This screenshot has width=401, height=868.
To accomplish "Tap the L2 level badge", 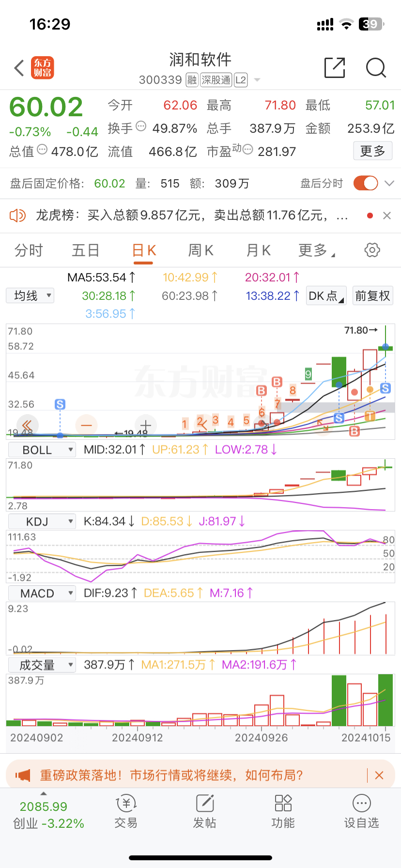I will pos(241,80).
